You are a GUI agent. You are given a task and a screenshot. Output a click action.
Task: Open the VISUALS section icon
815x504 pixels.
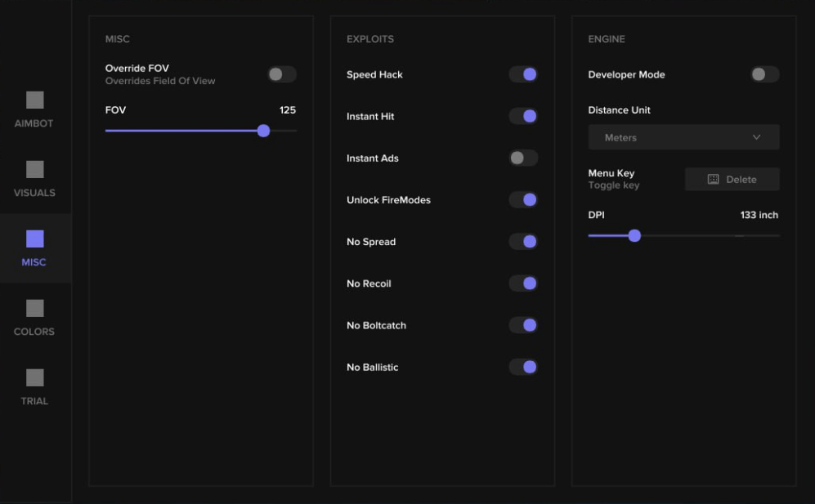(35, 169)
